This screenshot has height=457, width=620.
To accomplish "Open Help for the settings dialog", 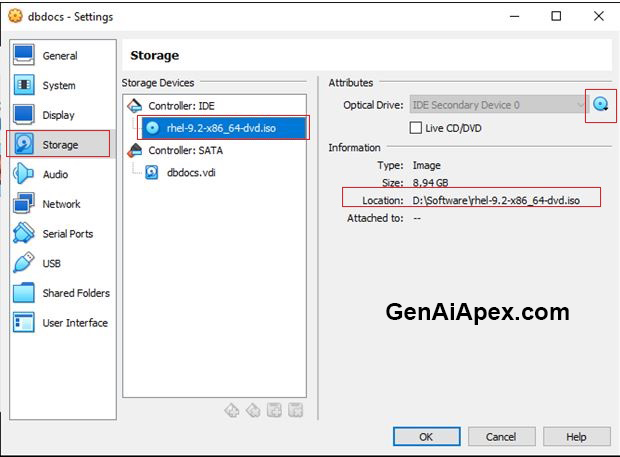I will [577, 436].
